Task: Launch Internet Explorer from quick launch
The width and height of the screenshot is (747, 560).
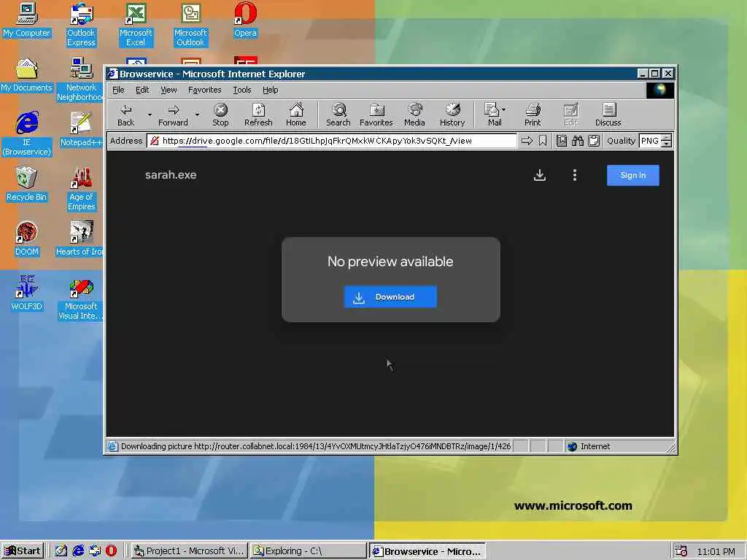Action: point(78,551)
